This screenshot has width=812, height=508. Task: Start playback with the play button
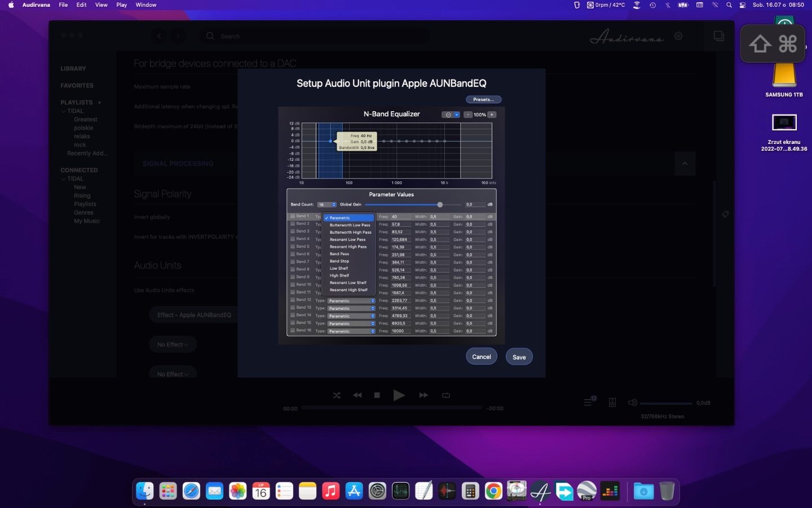tap(399, 396)
